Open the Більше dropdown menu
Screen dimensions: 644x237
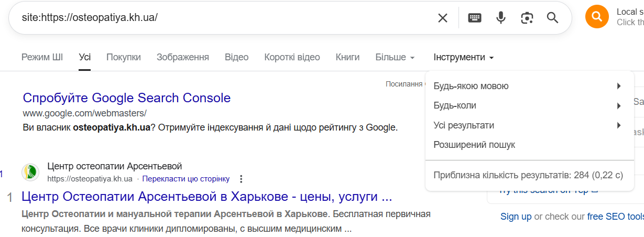(395, 57)
